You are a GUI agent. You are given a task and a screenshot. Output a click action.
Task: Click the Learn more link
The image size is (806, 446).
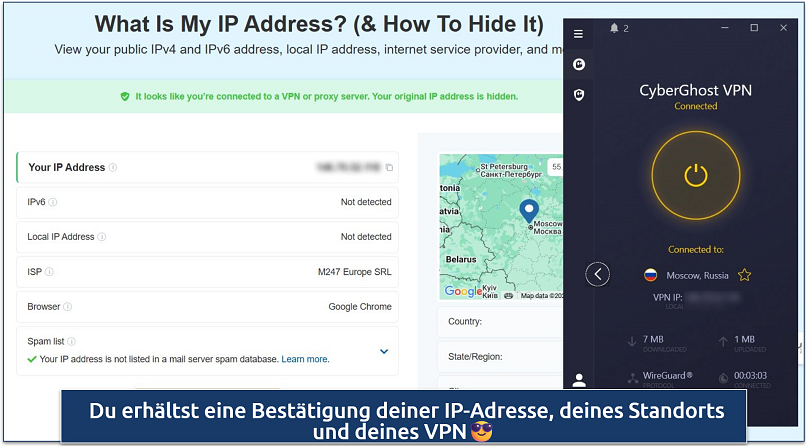click(305, 359)
